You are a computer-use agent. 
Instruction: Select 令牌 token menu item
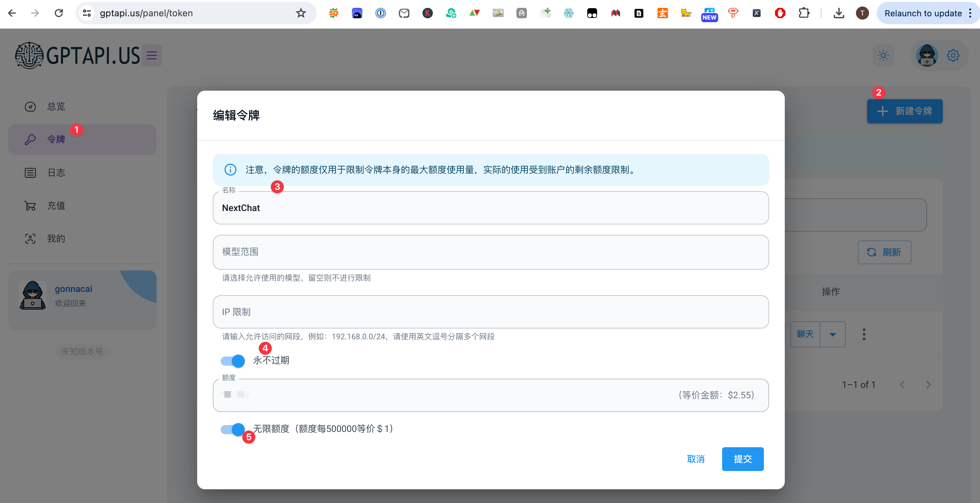click(82, 140)
